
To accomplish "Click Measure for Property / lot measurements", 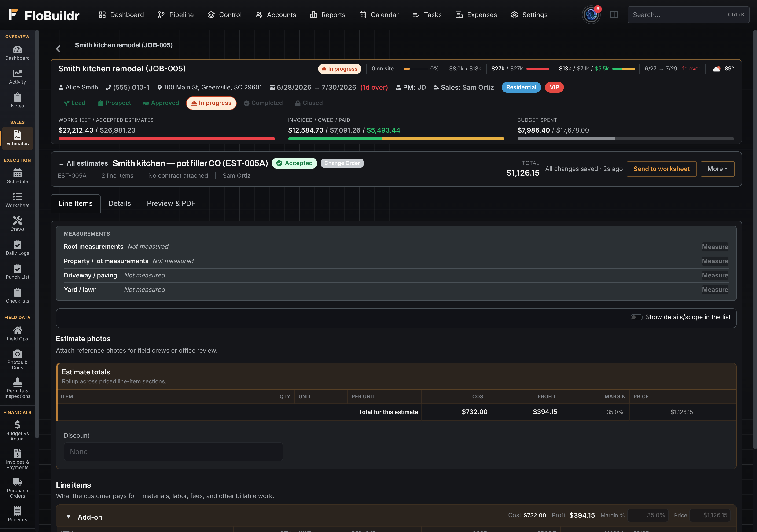I will coord(715,261).
